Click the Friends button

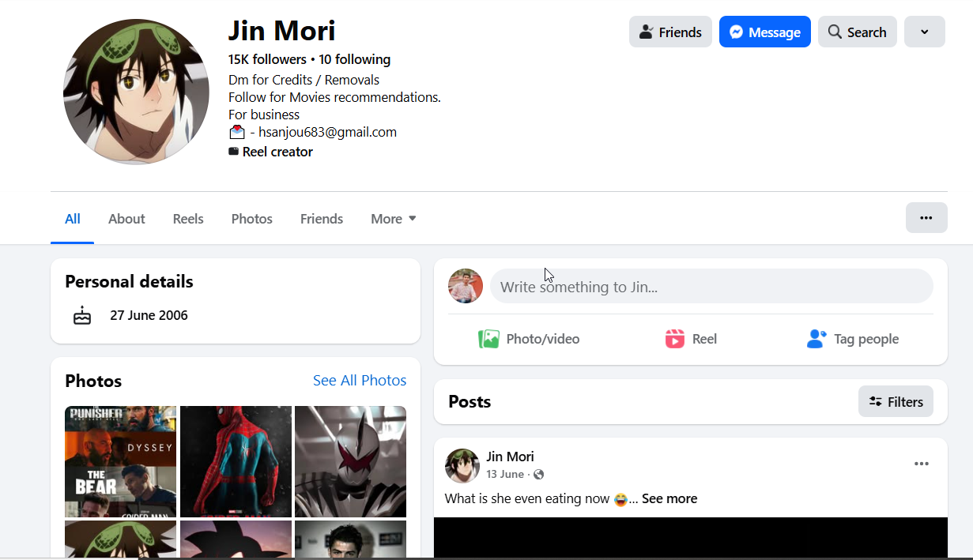pyautogui.click(x=670, y=32)
